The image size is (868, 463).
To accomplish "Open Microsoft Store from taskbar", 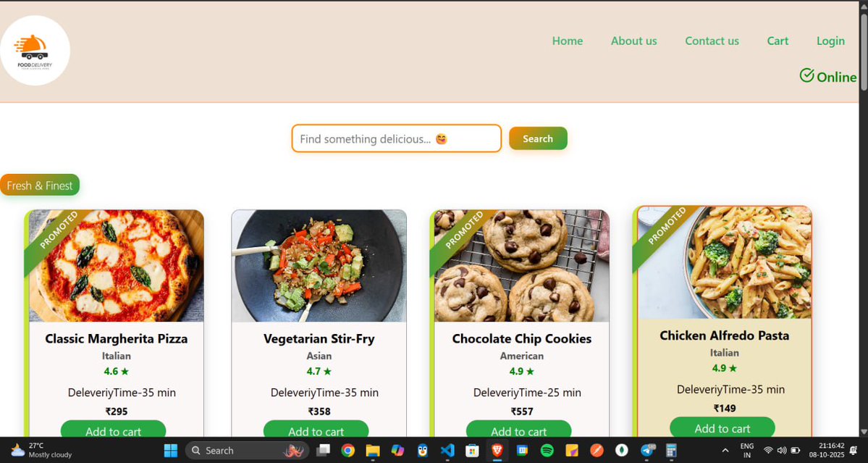I will pyautogui.click(x=471, y=450).
